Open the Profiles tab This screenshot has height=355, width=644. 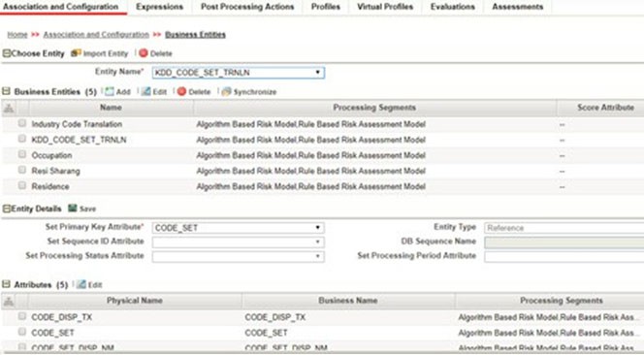click(x=326, y=7)
